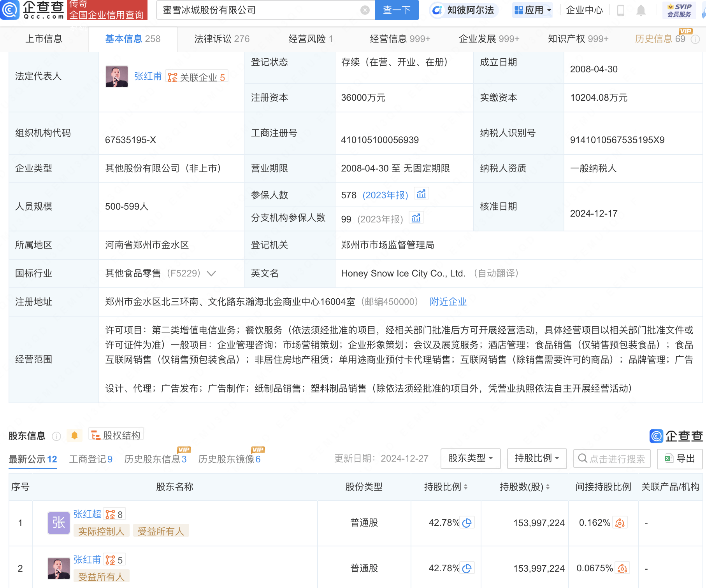Open 持股比例 filter dropdown

(537, 458)
